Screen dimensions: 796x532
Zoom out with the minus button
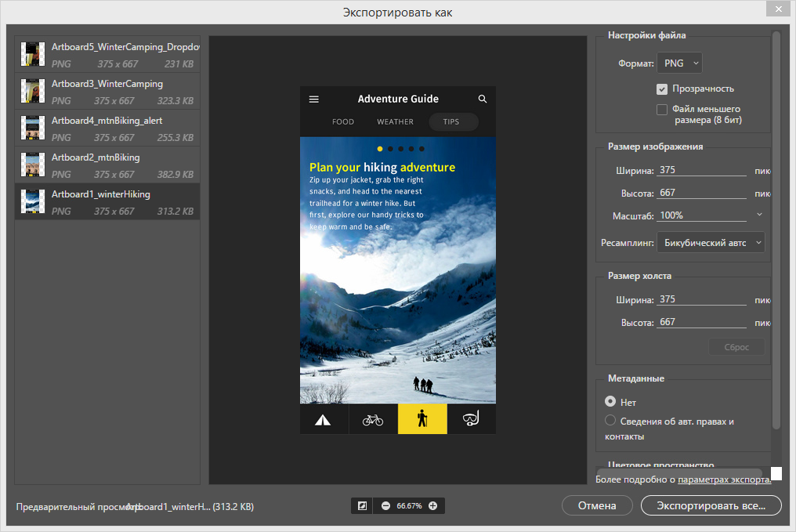click(385, 505)
